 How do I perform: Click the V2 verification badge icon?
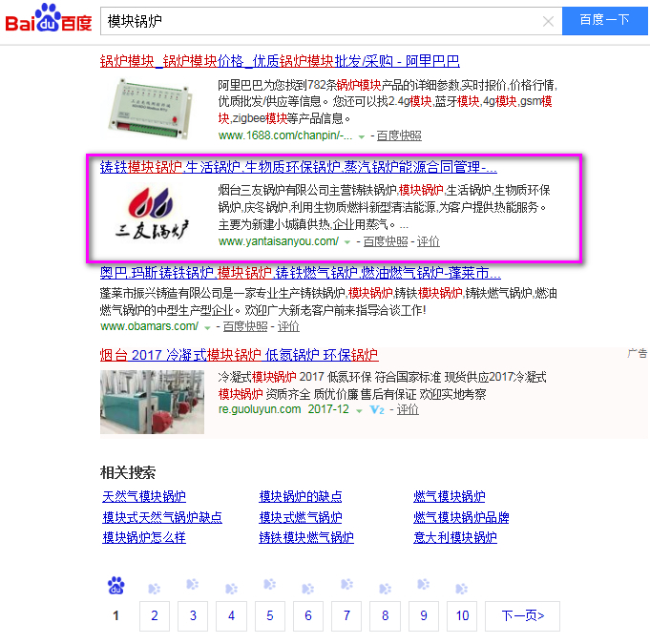[x=377, y=410]
